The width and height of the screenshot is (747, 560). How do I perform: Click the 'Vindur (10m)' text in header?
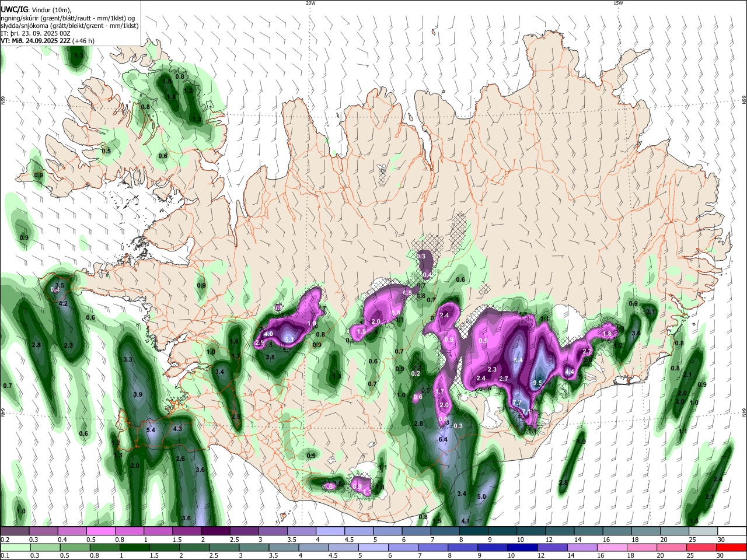(51, 10)
